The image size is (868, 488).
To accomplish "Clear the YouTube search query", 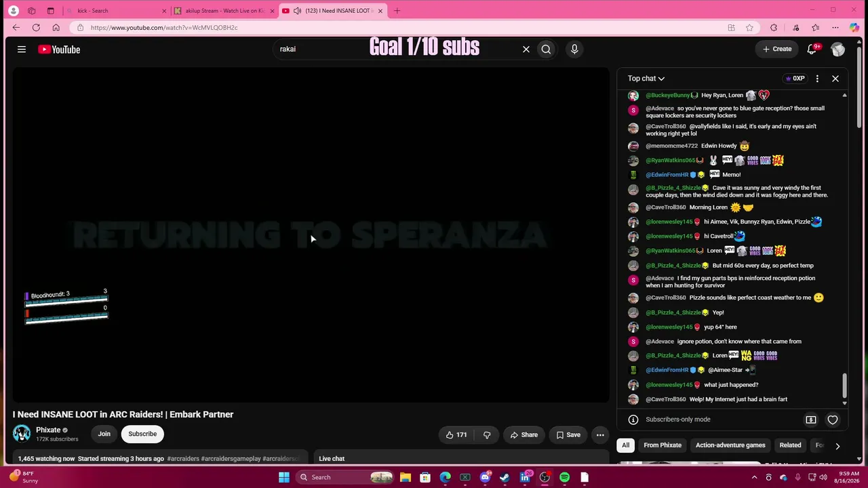I will [x=526, y=49].
